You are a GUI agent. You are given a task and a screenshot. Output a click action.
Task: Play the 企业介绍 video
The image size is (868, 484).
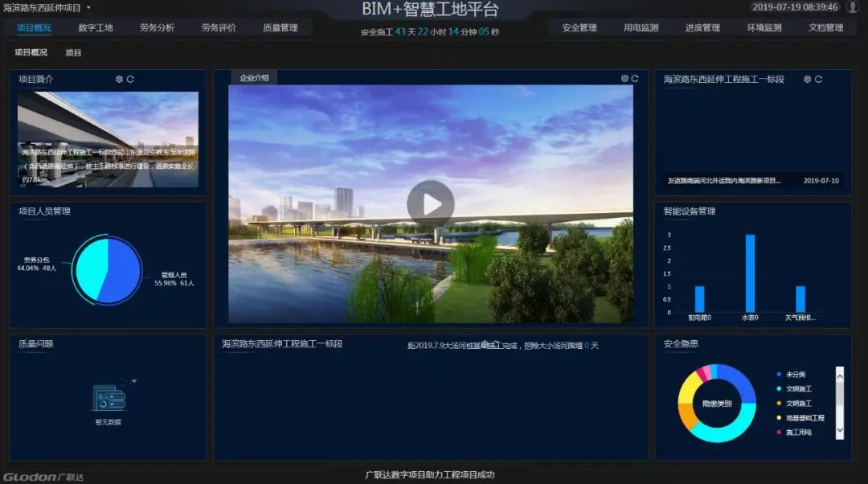pyautogui.click(x=430, y=204)
